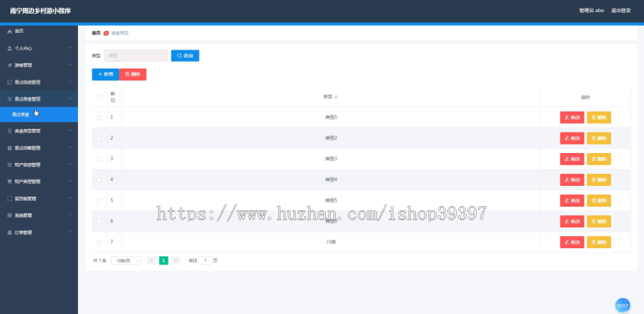The height and width of the screenshot is (314, 644).
Task: Click the yellow 删除 button in row 6
Action: 599,222
